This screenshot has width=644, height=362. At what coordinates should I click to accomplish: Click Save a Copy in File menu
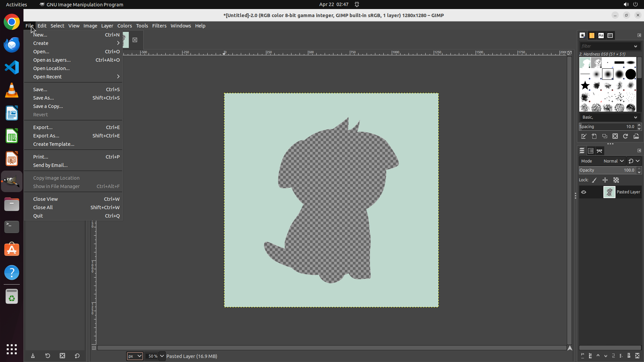click(48, 106)
